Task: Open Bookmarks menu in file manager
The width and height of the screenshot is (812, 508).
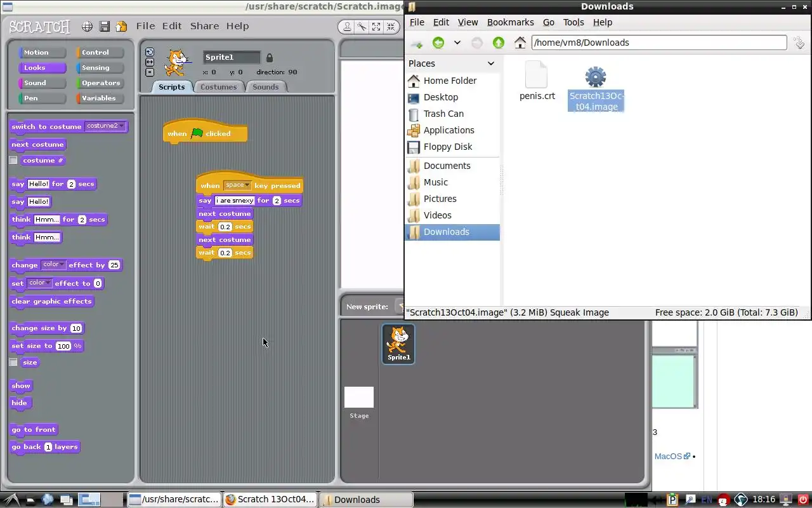Action: click(x=510, y=22)
